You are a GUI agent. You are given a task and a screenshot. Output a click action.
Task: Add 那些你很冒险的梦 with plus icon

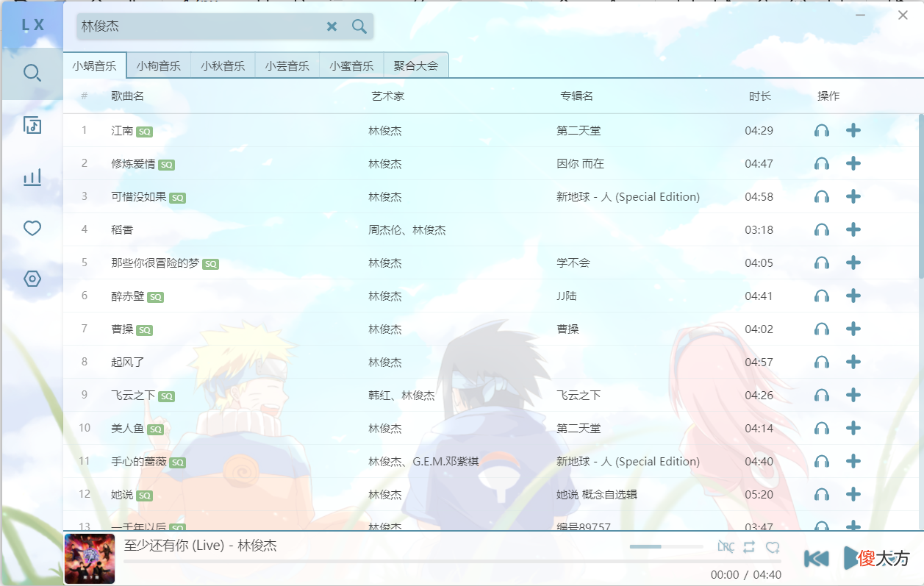click(x=853, y=262)
